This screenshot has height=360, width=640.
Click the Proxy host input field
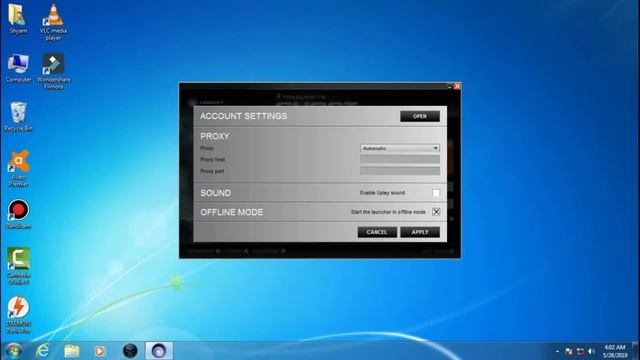(400, 160)
